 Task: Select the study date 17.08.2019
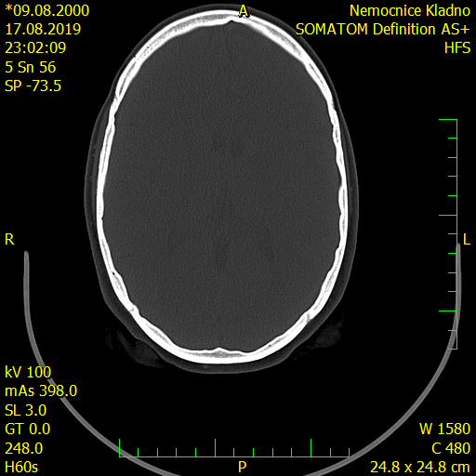pos(43,29)
